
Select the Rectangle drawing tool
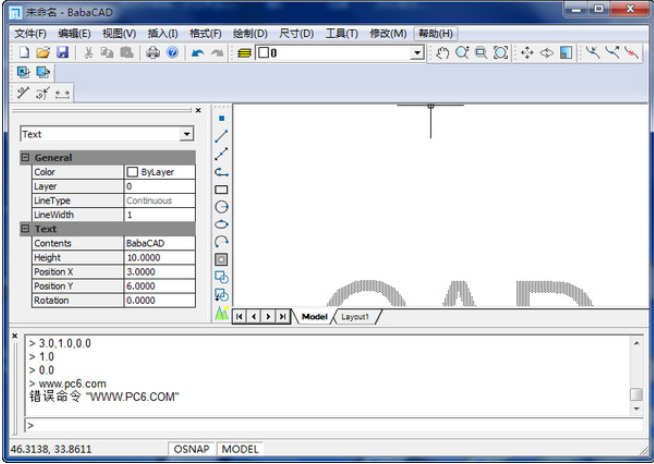222,189
